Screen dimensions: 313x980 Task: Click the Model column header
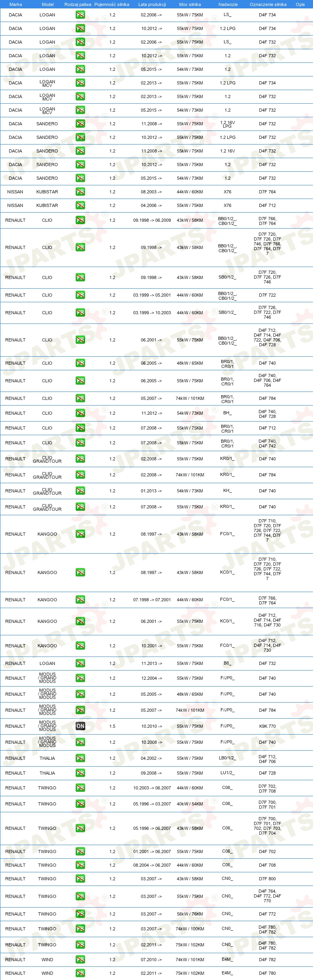click(48, 4)
